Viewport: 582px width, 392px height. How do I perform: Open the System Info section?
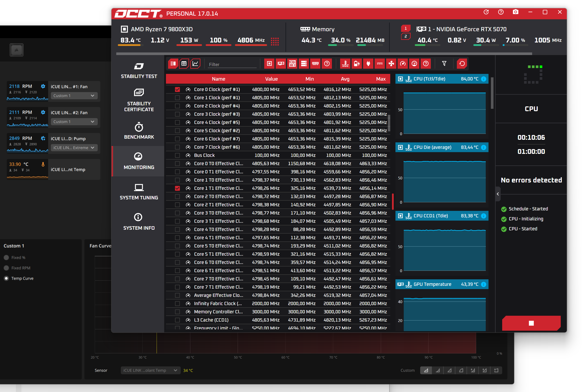[139, 222]
